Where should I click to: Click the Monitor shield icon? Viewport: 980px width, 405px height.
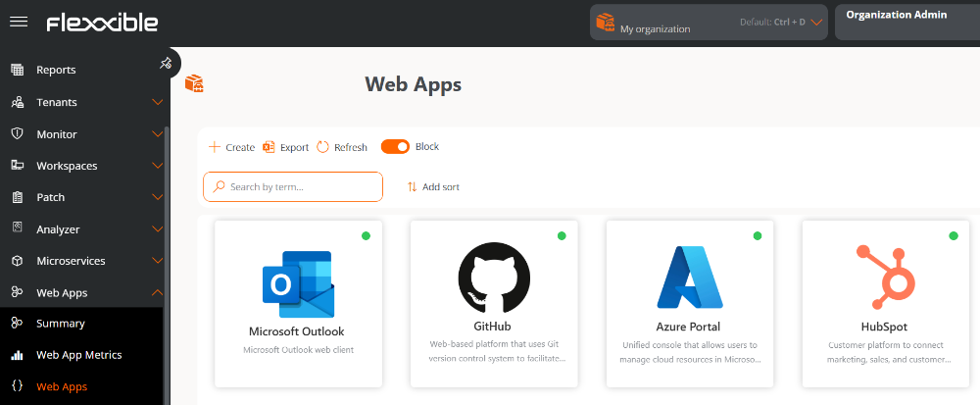[18, 133]
